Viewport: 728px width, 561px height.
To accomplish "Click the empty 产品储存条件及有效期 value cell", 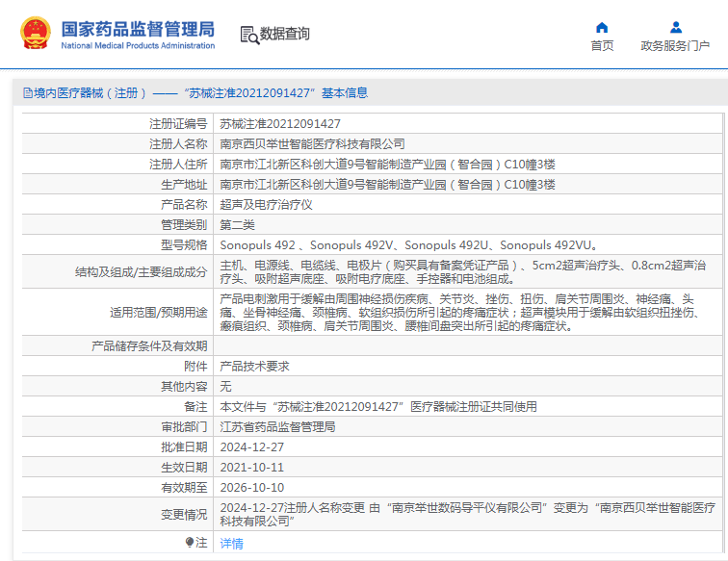I will pos(468,346).
